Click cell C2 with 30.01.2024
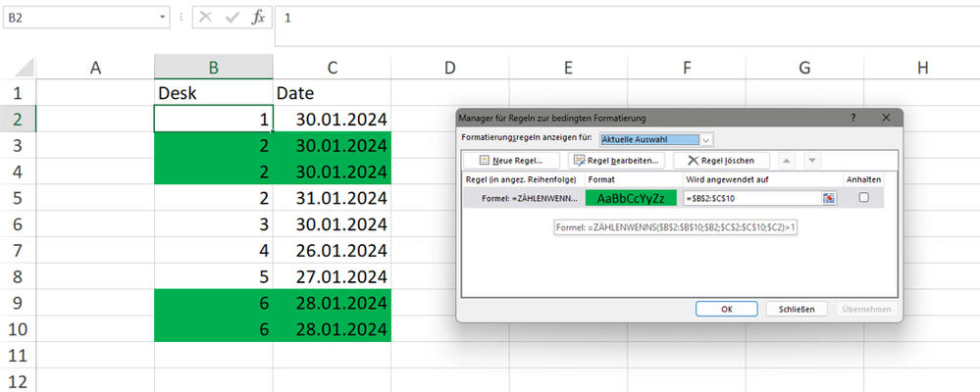The width and height of the screenshot is (980, 392). (x=332, y=120)
